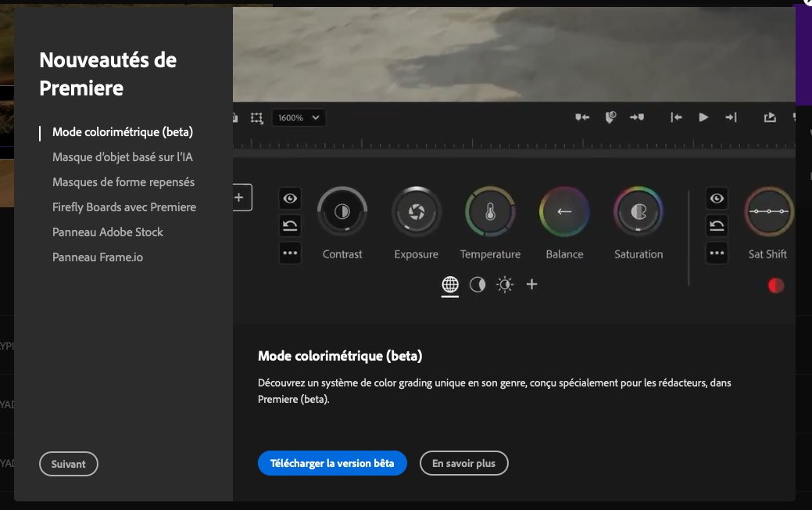Toggle eye visibility left of Contrast

[x=290, y=199]
